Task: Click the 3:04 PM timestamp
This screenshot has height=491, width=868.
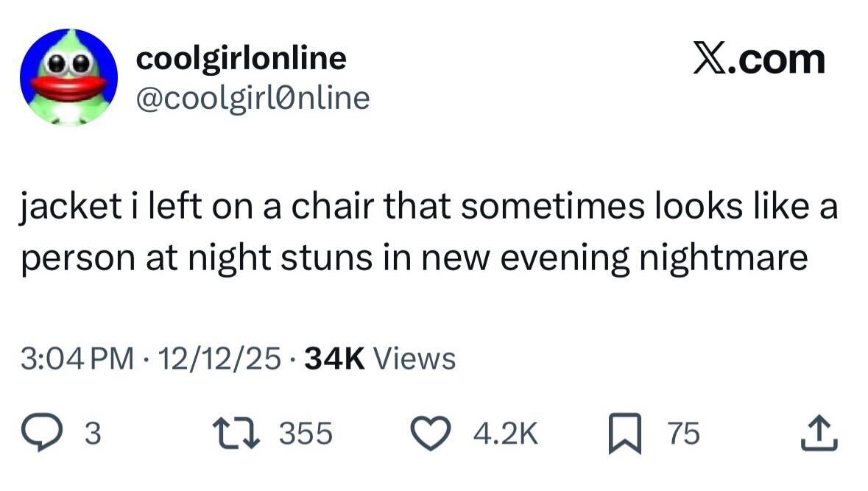Action: [79, 359]
